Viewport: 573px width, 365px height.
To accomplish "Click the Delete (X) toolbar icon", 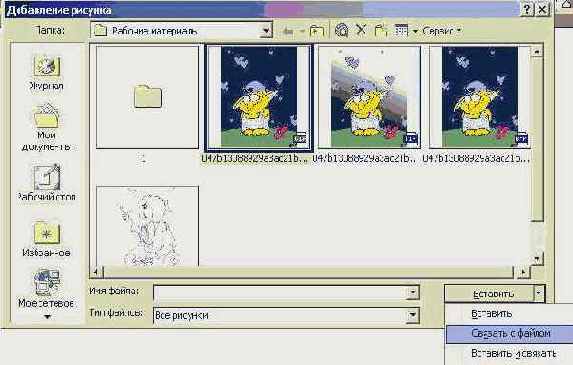I will pyautogui.click(x=361, y=30).
